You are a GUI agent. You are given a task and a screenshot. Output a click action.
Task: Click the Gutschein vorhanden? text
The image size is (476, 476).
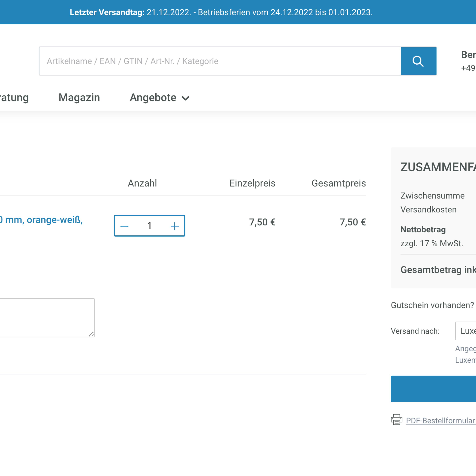click(x=432, y=305)
